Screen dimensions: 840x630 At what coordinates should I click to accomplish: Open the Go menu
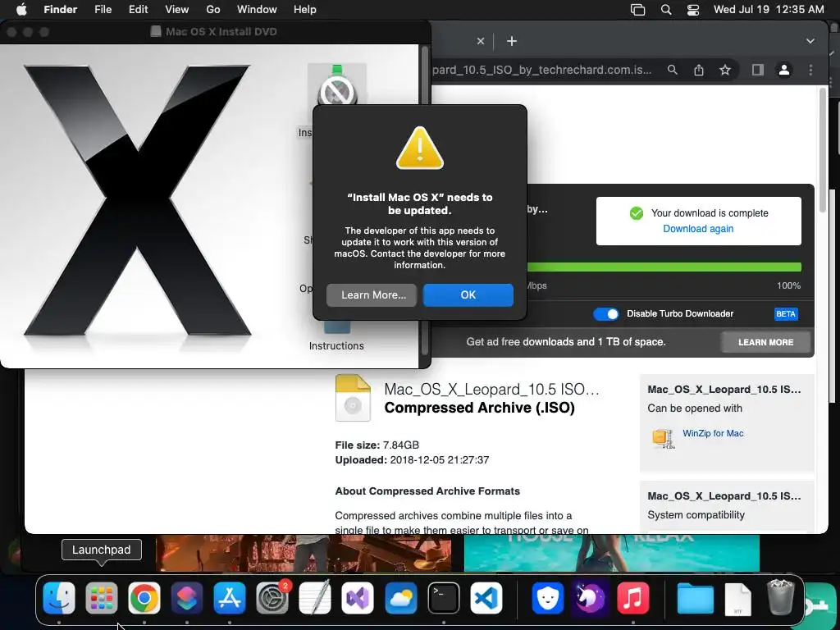coord(213,9)
